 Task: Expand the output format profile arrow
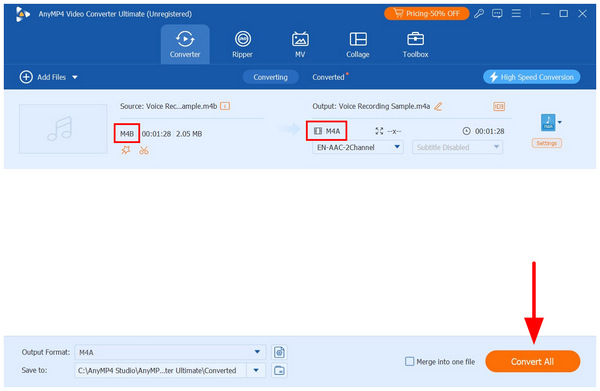pyautogui.click(x=560, y=122)
